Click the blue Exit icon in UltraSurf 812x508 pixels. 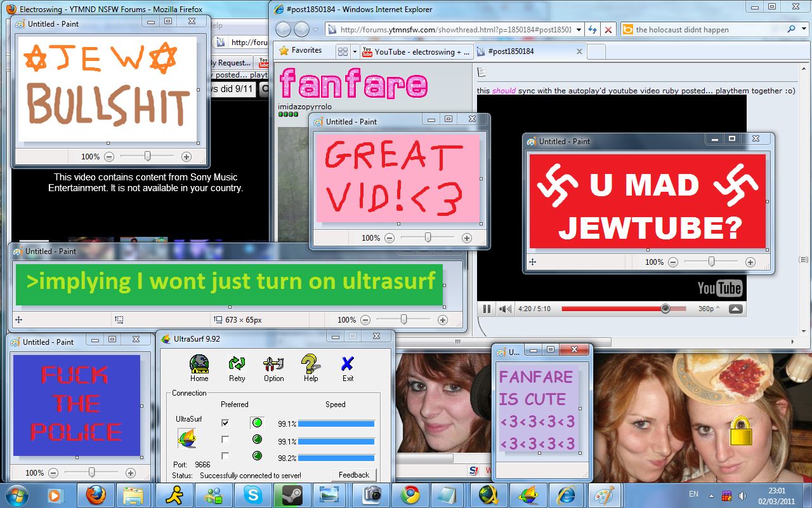[x=347, y=364]
